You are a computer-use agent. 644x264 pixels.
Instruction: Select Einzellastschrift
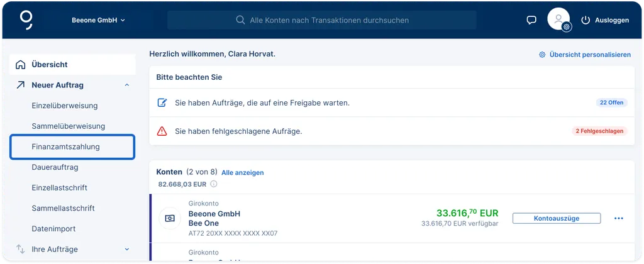click(59, 188)
